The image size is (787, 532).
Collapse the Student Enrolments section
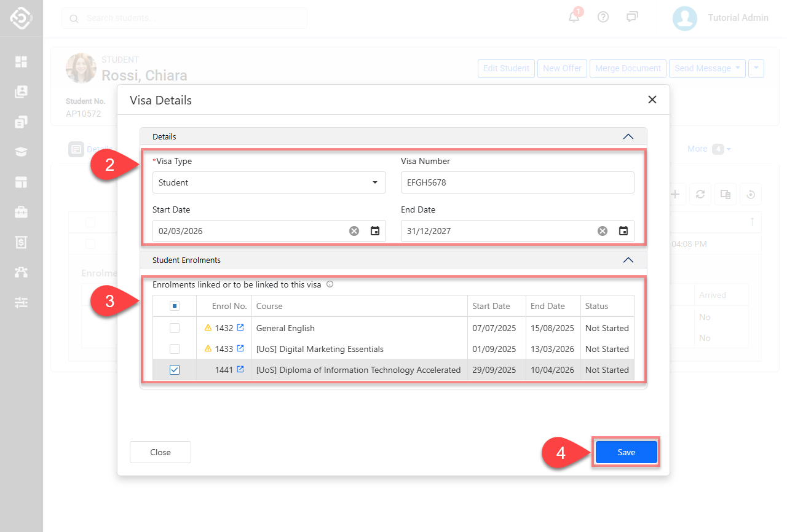(x=628, y=260)
